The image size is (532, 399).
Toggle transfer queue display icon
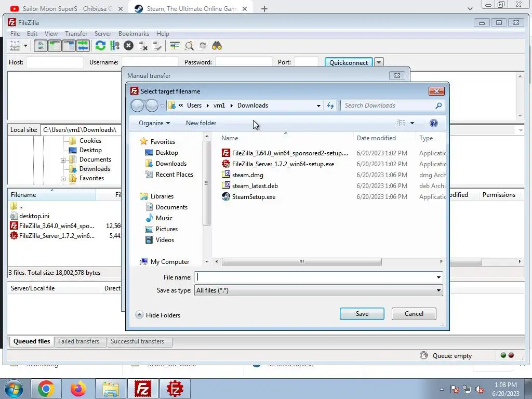83,46
